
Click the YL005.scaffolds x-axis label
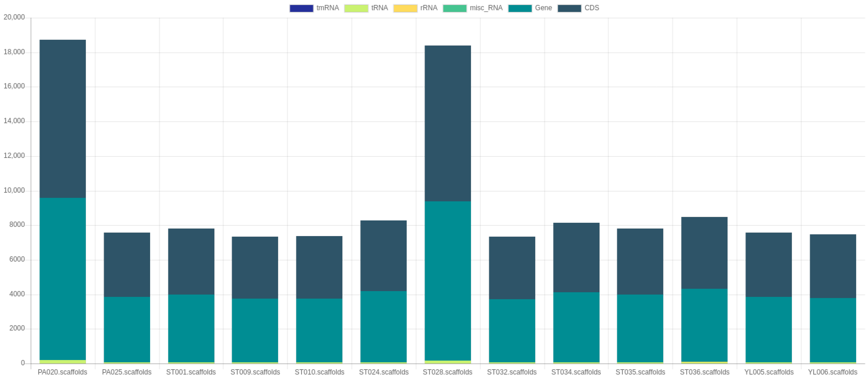click(769, 372)
